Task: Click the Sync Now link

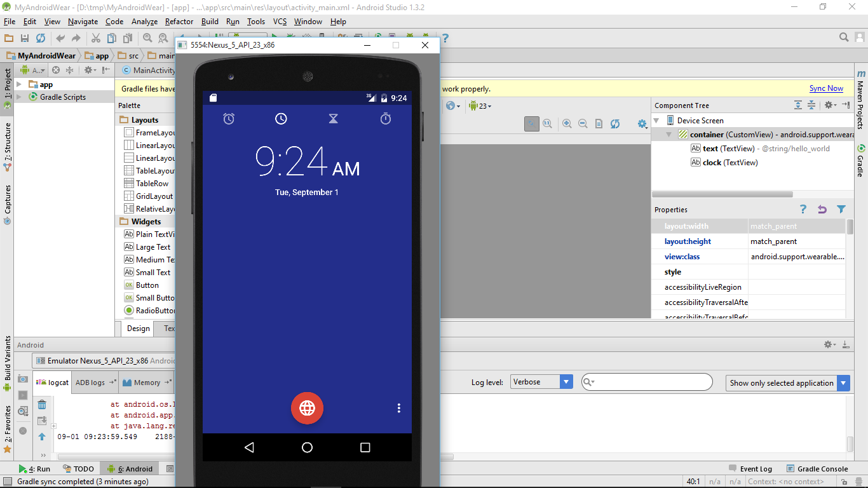Action: point(826,88)
